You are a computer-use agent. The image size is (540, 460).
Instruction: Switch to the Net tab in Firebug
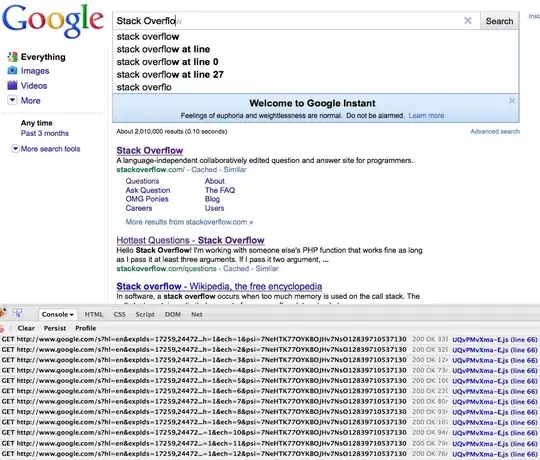tap(197, 314)
